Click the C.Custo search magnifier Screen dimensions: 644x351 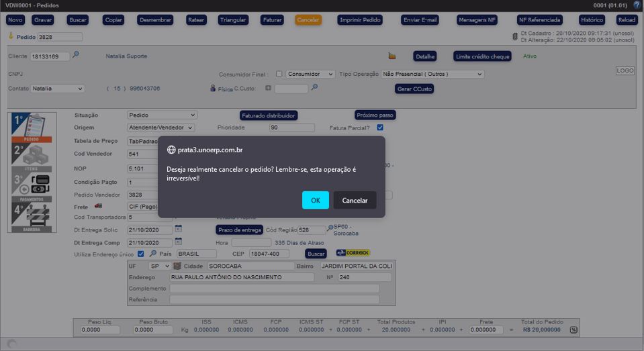[x=314, y=87]
